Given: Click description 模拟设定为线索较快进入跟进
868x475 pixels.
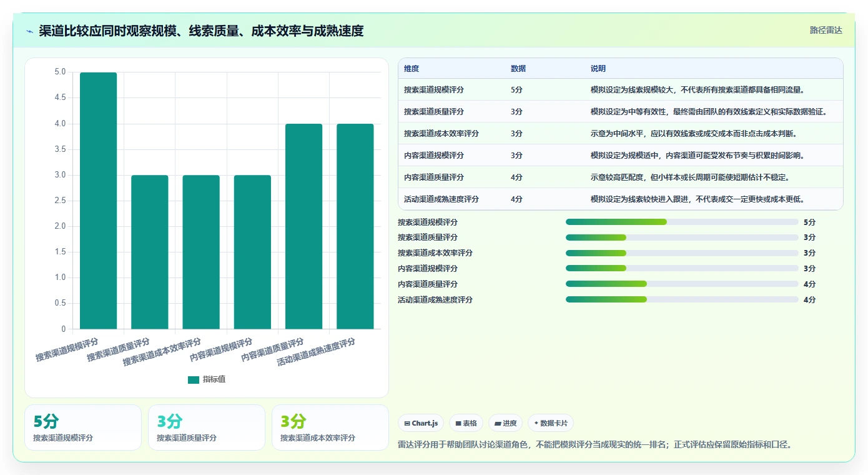Looking at the screenshot, I should [x=698, y=199].
